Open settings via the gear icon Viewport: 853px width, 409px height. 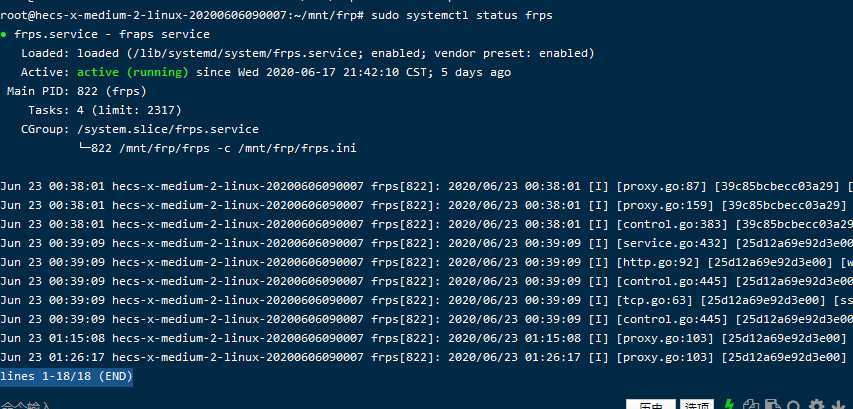[x=815, y=405]
